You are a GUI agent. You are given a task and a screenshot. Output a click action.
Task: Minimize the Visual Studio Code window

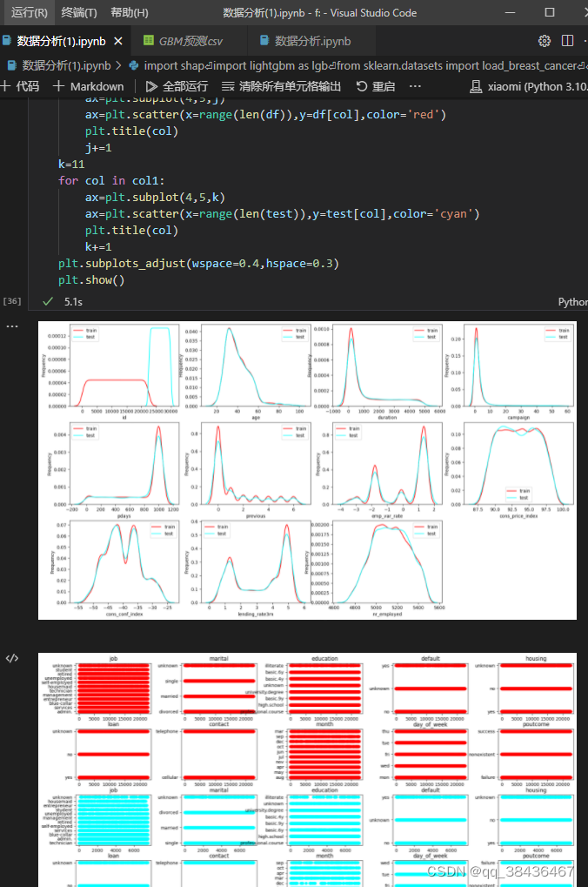510,12
